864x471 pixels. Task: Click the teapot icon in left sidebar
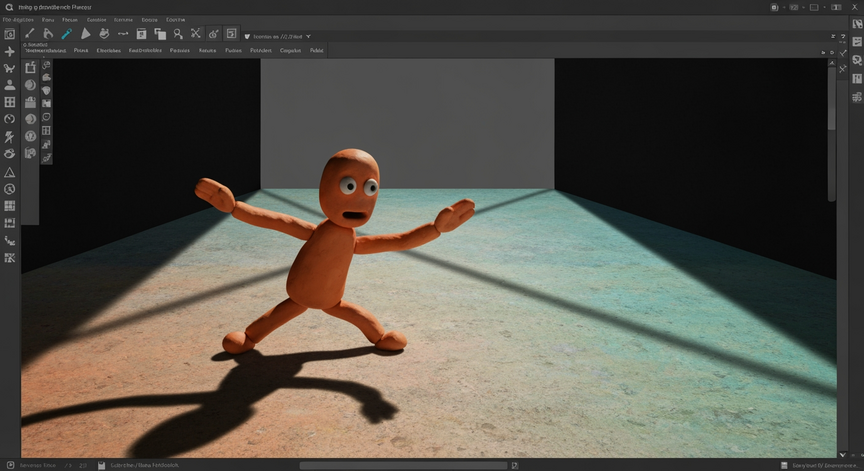coord(9,154)
